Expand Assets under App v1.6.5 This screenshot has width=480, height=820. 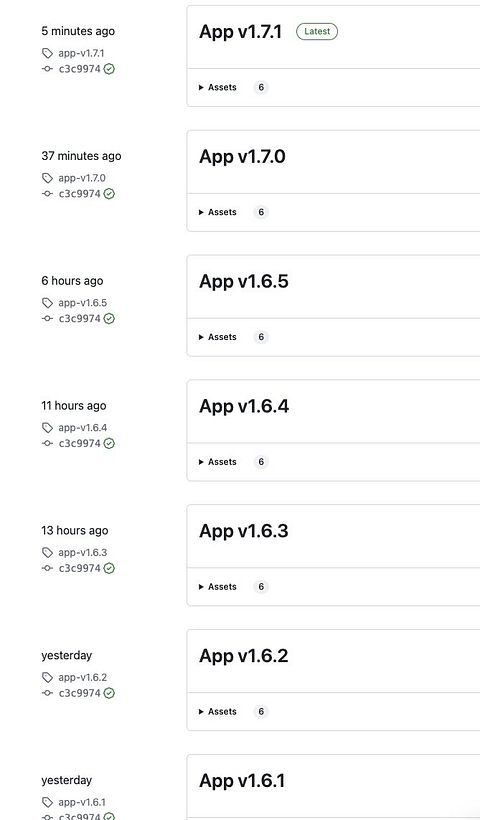click(218, 337)
